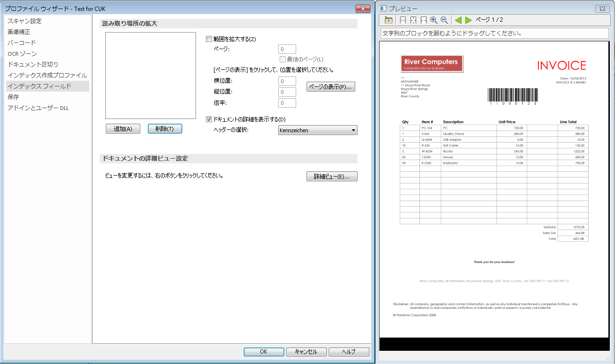Click the ページ 1 / 2 indicator

(x=489, y=20)
